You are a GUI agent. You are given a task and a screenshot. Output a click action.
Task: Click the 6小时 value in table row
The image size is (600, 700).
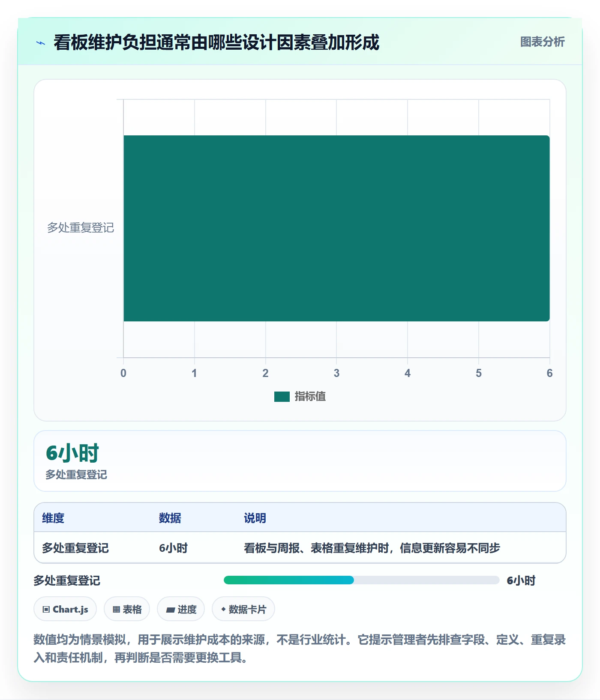pyautogui.click(x=173, y=548)
